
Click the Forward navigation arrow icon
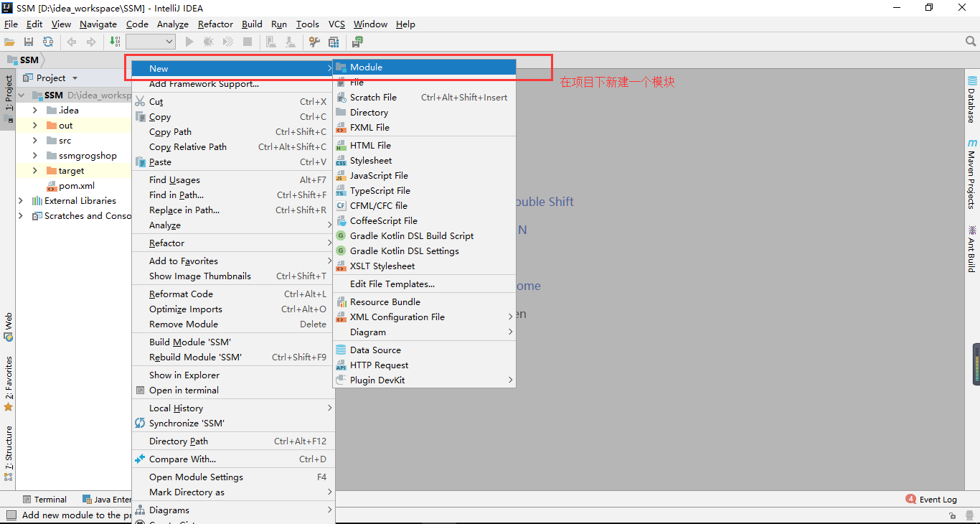click(x=91, y=42)
